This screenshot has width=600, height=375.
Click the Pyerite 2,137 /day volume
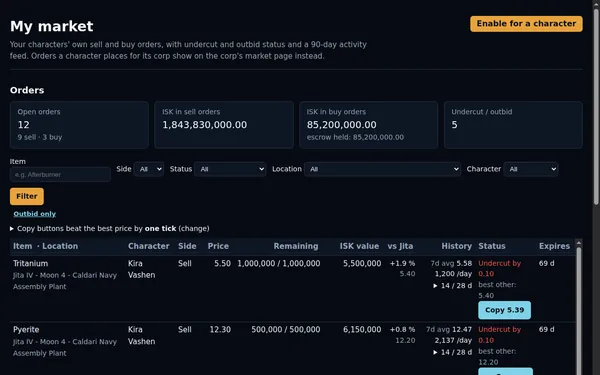point(453,340)
